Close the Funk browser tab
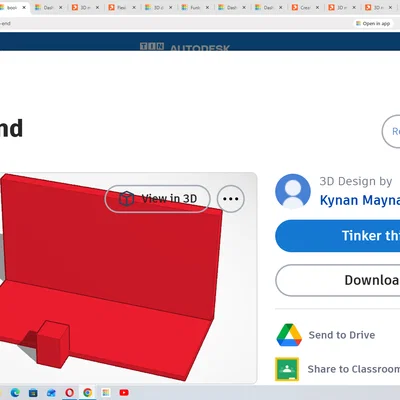Image resolution: width=400 pixels, height=400 pixels. click(207, 7)
